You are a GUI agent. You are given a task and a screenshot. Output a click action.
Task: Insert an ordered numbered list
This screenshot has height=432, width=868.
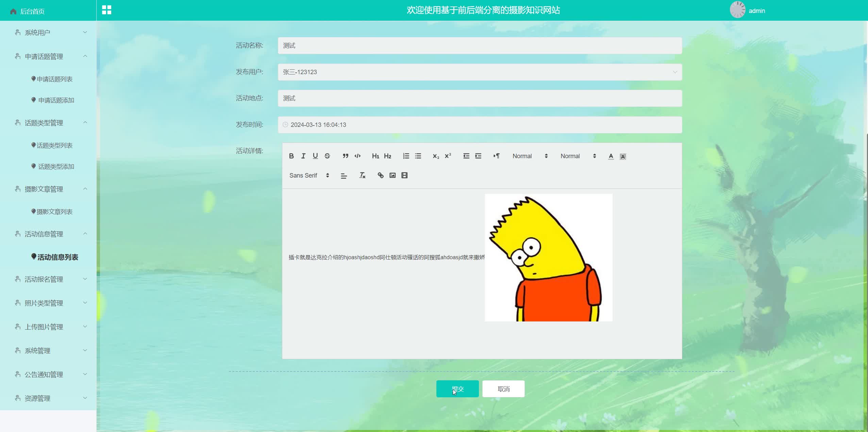pyautogui.click(x=406, y=156)
